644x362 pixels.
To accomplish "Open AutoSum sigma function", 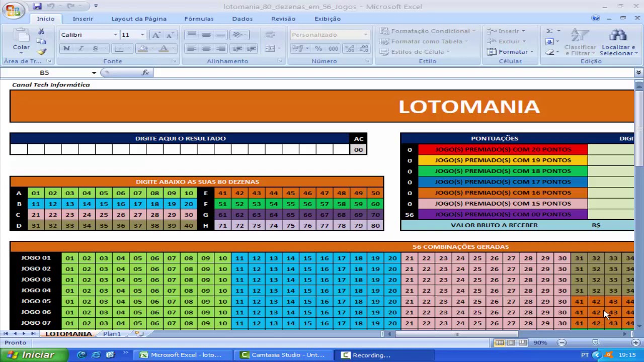I will (549, 31).
